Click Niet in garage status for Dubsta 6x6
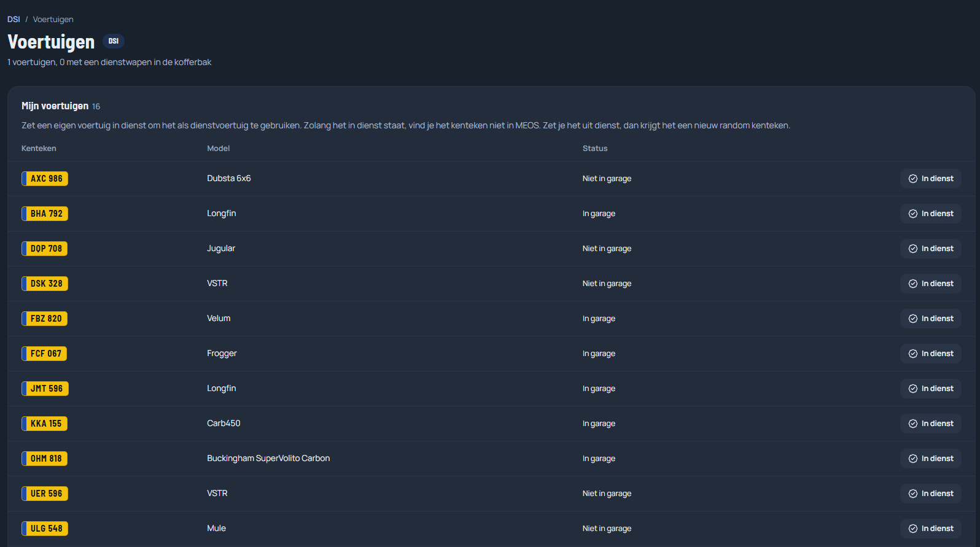 point(607,179)
